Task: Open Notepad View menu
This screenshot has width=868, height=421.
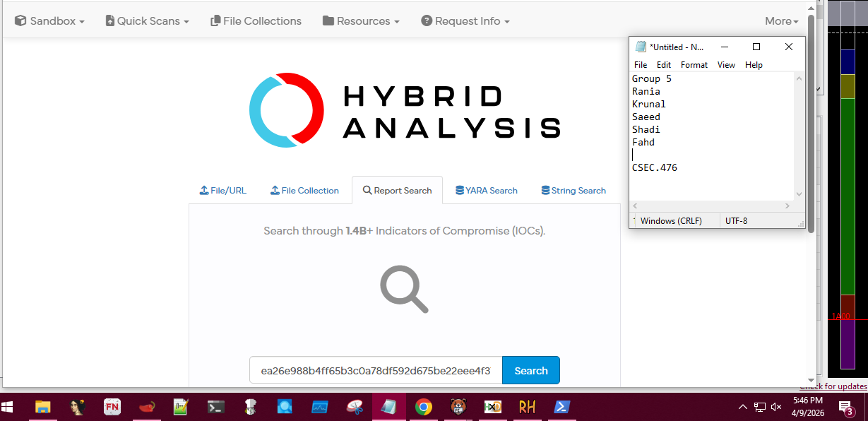Action: coord(727,65)
